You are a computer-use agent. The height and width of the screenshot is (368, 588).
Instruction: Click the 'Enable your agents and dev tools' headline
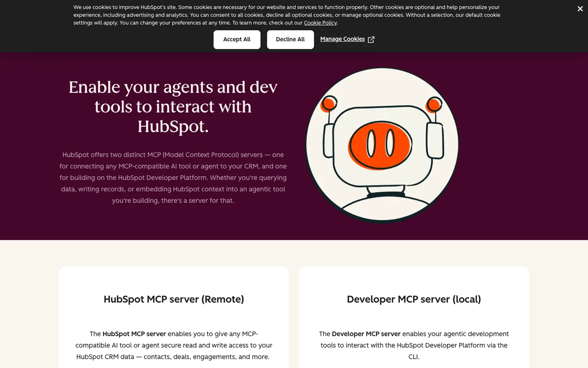173,106
